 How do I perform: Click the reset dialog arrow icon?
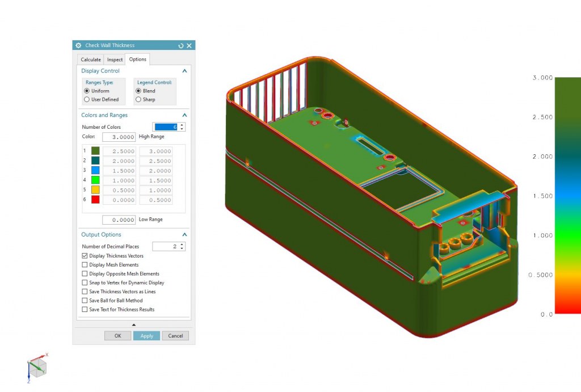pyautogui.click(x=181, y=45)
